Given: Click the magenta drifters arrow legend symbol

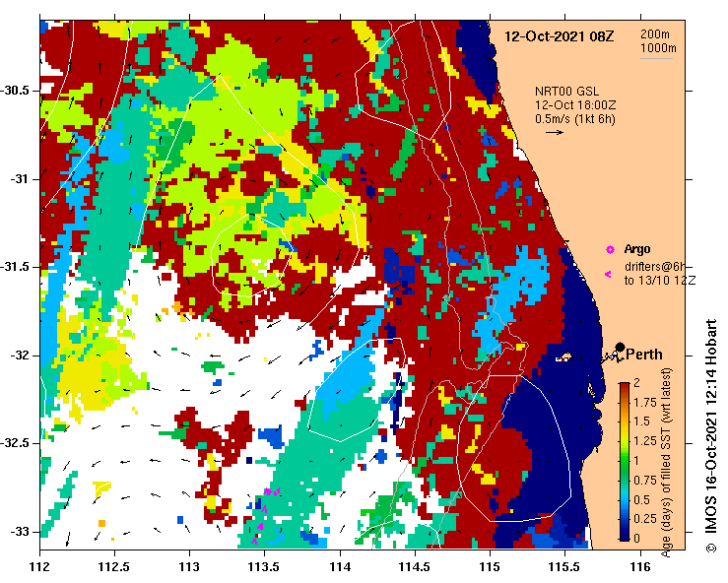Looking at the screenshot, I should pos(608,275).
